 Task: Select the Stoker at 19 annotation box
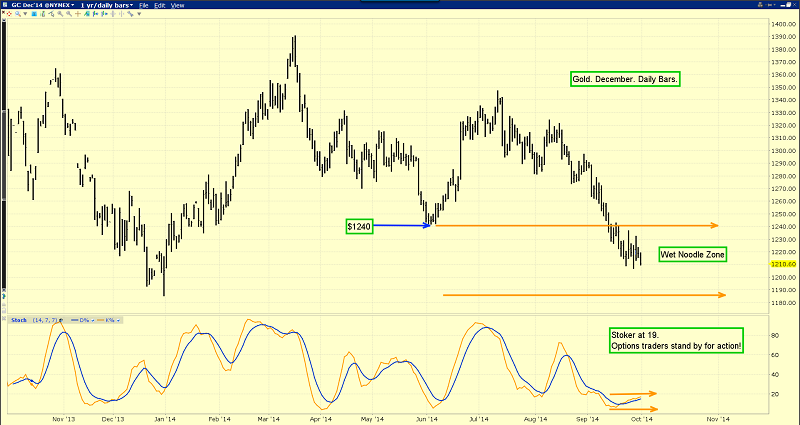pos(675,340)
